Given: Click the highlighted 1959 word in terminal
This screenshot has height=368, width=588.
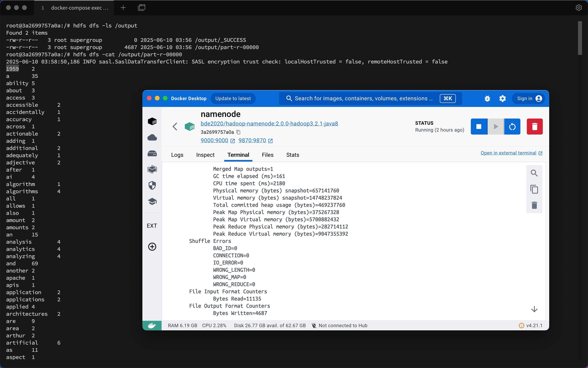Looking at the screenshot, I should click(x=12, y=69).
